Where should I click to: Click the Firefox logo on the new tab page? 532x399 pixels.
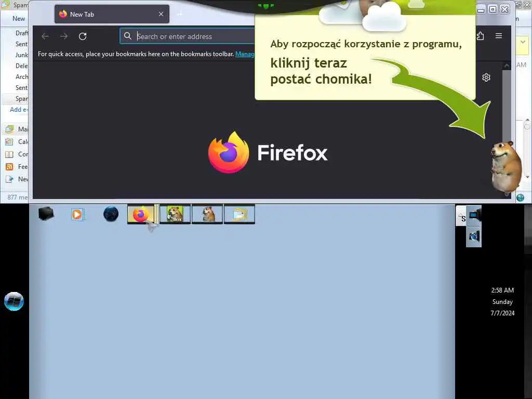pos(268,152)
